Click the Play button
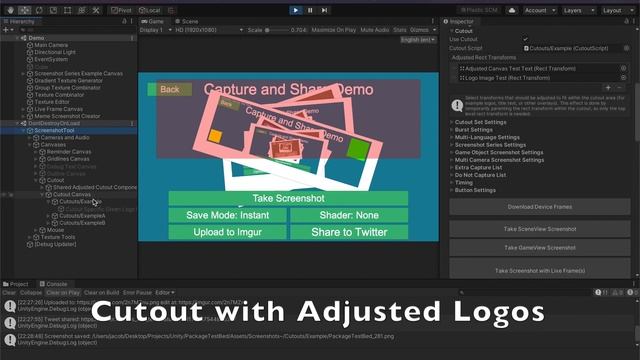The width and height of the screenshot is (640, 360). (296, 10)
